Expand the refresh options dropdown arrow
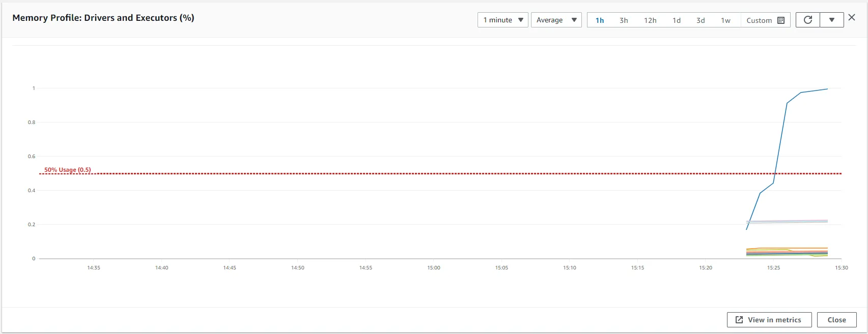Screen dimensions: 868x334 coord(832,20)
